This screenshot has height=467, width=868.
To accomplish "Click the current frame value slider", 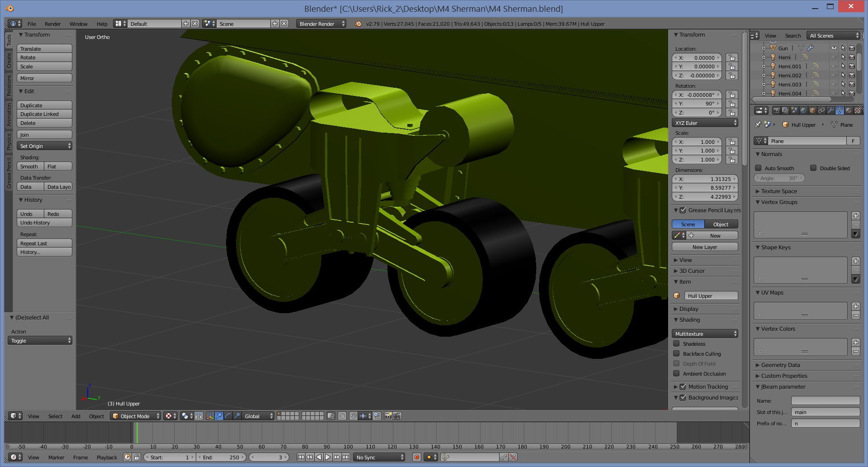I will tap(269, 457).
